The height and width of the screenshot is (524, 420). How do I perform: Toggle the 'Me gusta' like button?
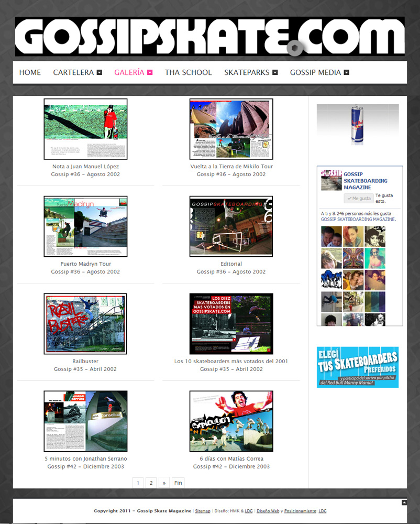(x=359, y=199)
